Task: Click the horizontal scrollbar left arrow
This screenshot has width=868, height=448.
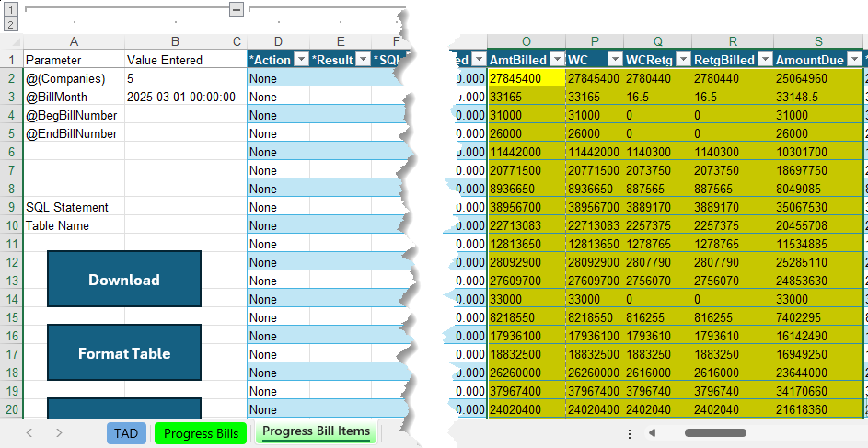Action: pyautogui.click(x=652, y=433)
